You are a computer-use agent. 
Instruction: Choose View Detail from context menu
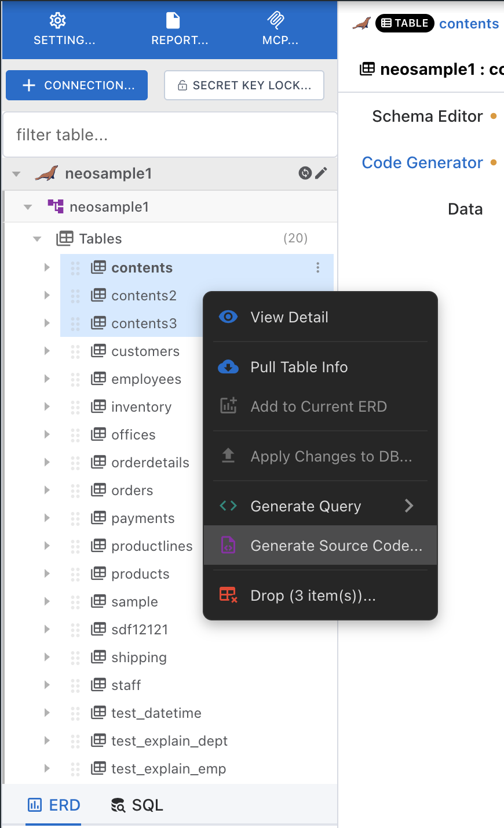pyautogui.click(x=320, y=317)
